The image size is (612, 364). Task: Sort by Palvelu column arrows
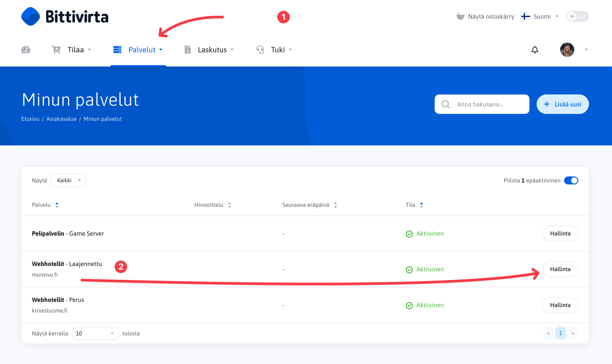[x=57, y=205]
